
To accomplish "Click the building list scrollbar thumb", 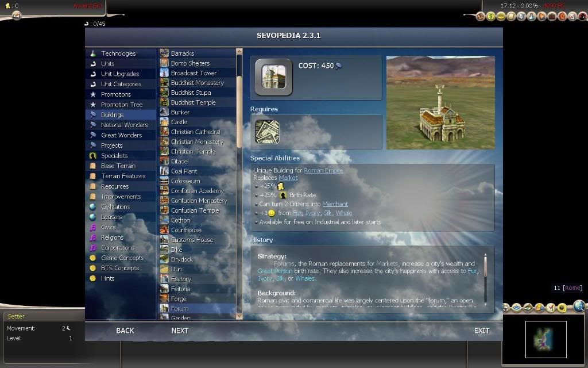I will tap(239, 112).
